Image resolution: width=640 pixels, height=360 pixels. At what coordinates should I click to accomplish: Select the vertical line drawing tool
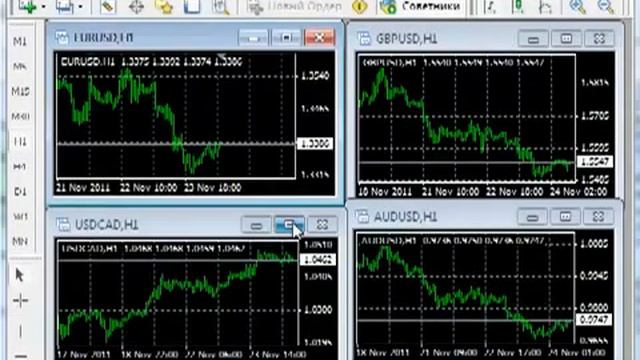click(20, 331)
